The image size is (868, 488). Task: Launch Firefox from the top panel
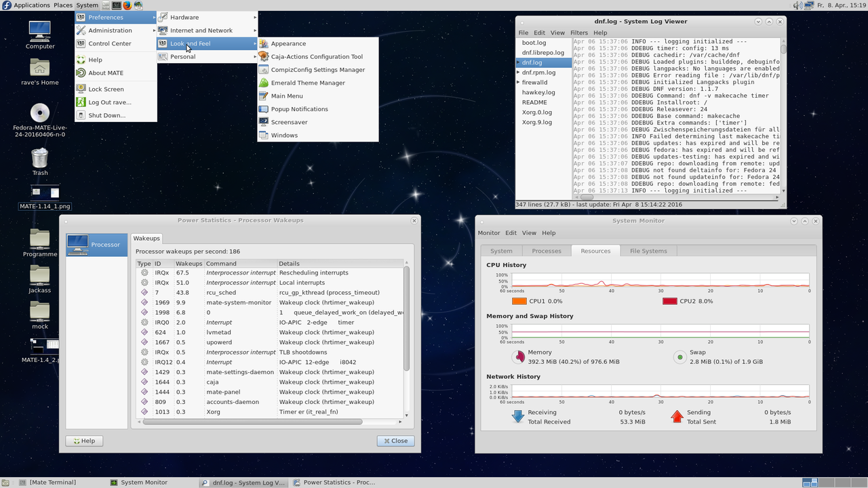(x=126, y=5)
